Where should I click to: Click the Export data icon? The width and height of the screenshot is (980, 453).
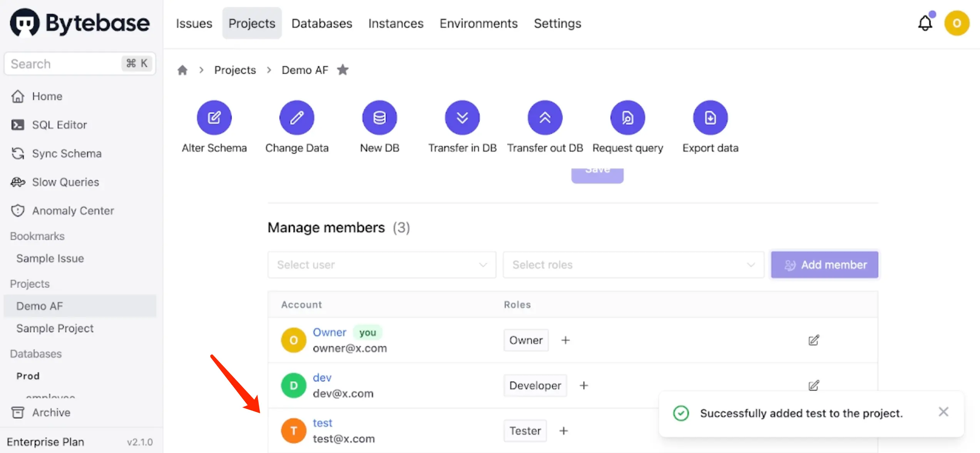point(710,118)
